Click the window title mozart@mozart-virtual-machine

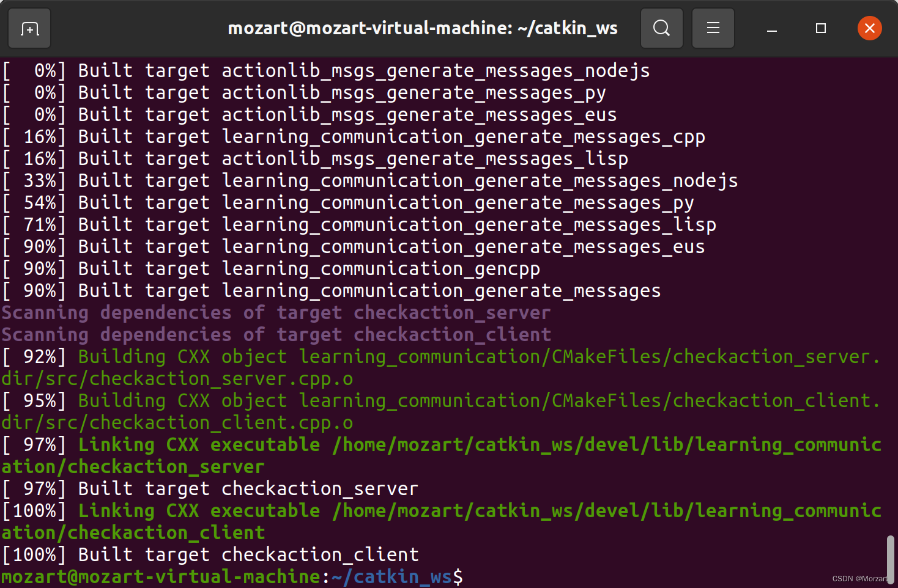[422, 28]
